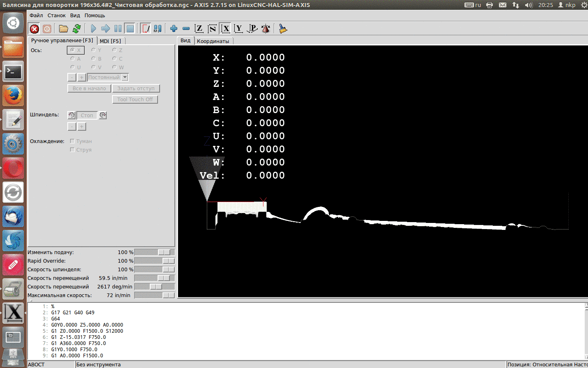This screenshot has height=368, width=588.
Task: Open the Станок menu
Action: tap(57, 15)
